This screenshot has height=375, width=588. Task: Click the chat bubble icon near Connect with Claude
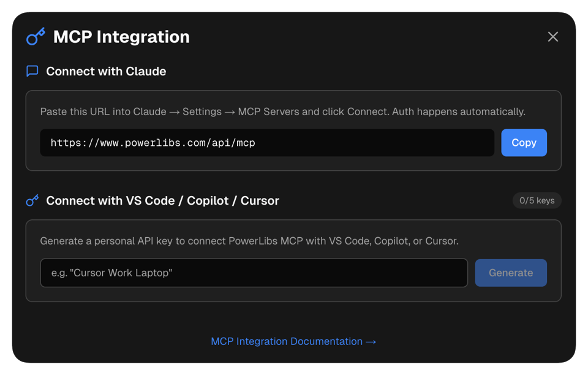[x=32, y=71]
